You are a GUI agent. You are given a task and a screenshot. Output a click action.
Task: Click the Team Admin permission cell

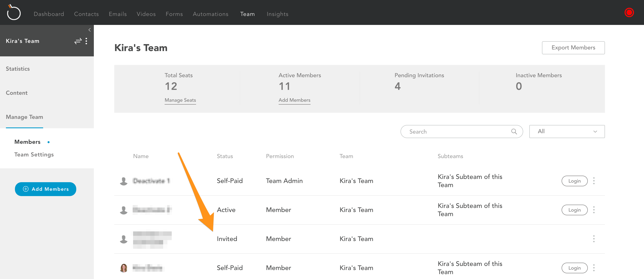coord(284,181)
